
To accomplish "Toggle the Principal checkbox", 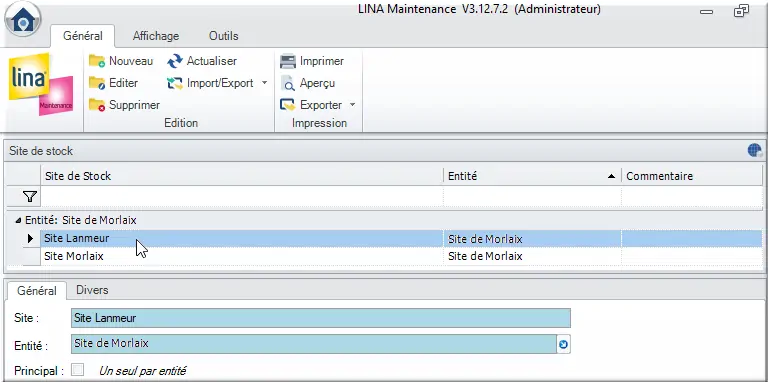I will tap(77, 370).
